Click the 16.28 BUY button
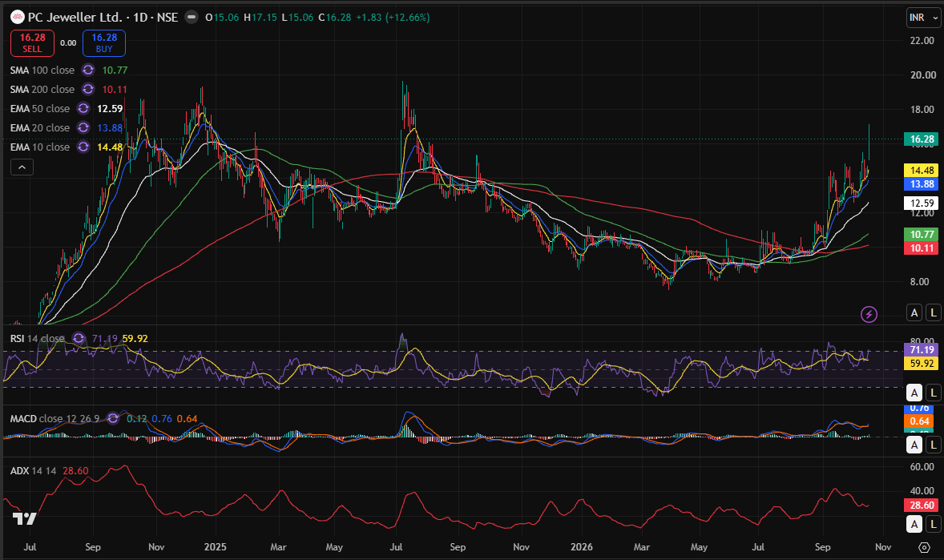 pyautogui.click(x=104, y=42)
